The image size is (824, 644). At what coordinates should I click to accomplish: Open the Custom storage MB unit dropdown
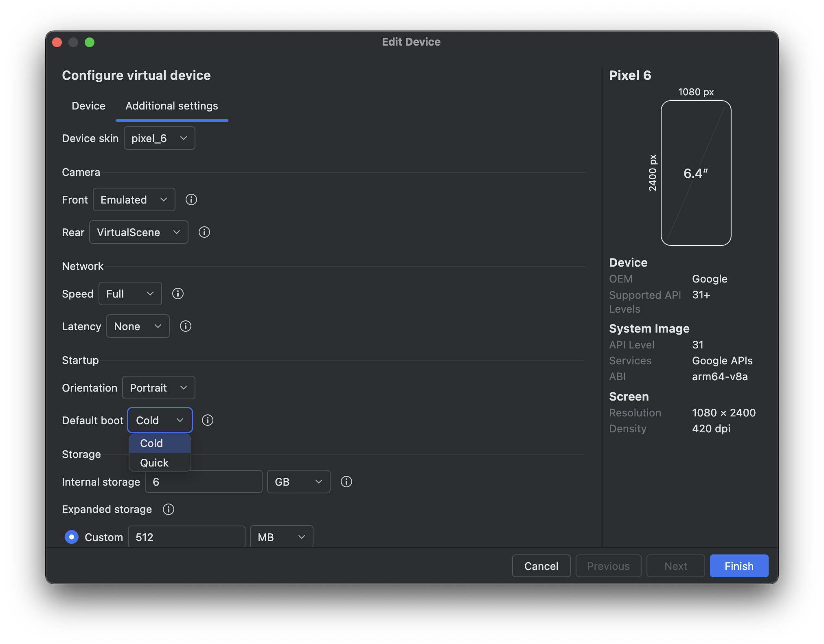click(x=282, y=537)
